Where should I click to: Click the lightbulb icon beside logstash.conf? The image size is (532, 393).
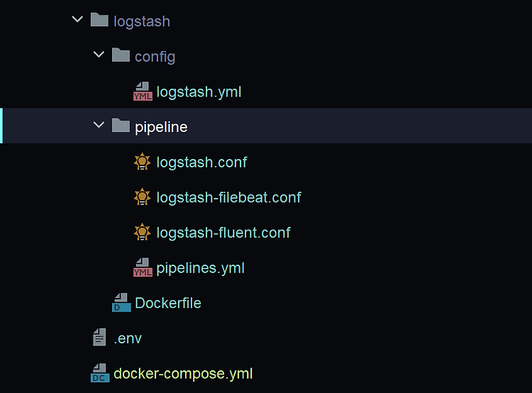(x=143, y=162)
